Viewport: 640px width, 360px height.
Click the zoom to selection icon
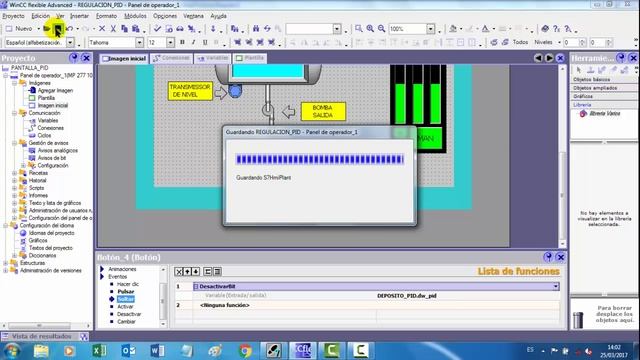(359, 29)
